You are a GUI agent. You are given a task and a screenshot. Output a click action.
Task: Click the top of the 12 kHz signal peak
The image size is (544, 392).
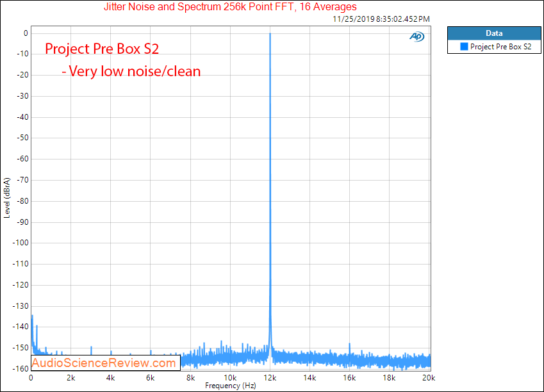tap(270, 34)
